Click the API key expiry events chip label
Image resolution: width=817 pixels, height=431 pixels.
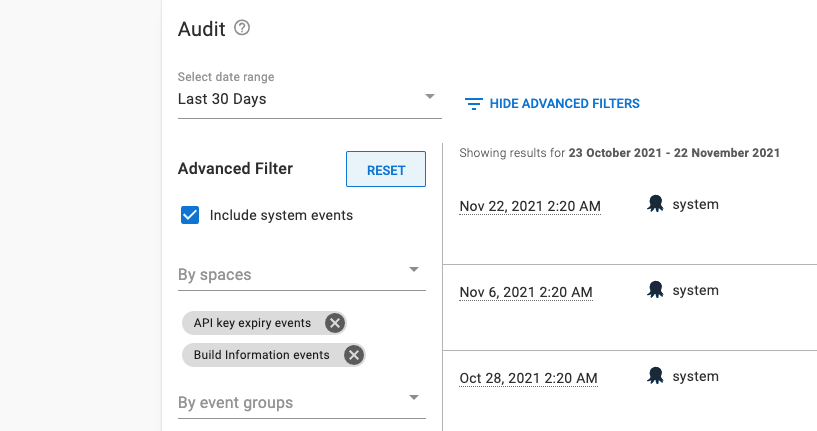pos(252,323)
